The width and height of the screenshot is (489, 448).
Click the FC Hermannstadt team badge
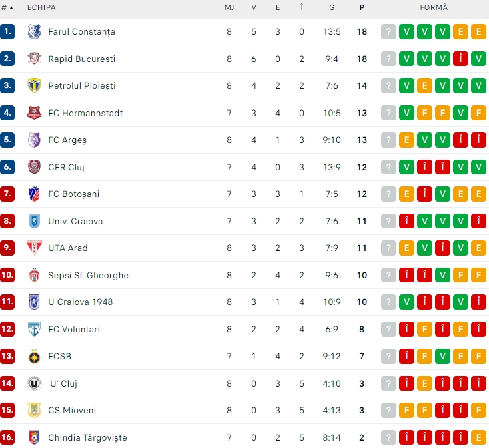click(34, 113)
